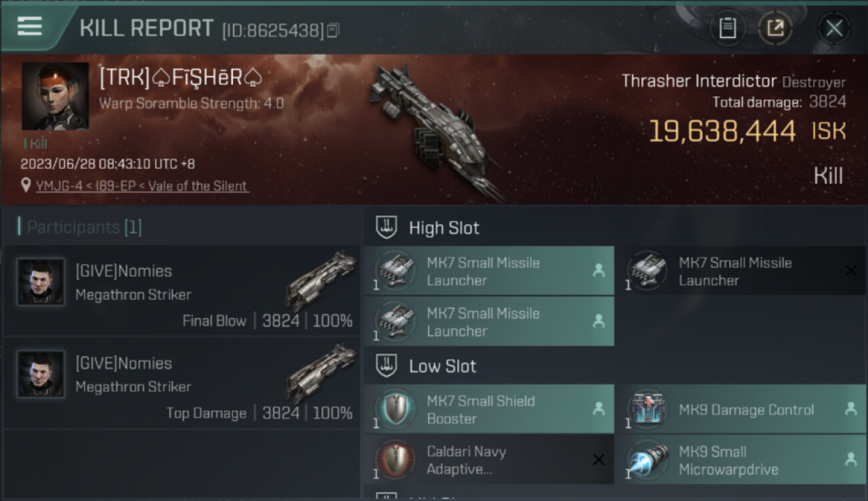Open the clipboard report icon
The image size is (868, 501).
pos(727,28)
